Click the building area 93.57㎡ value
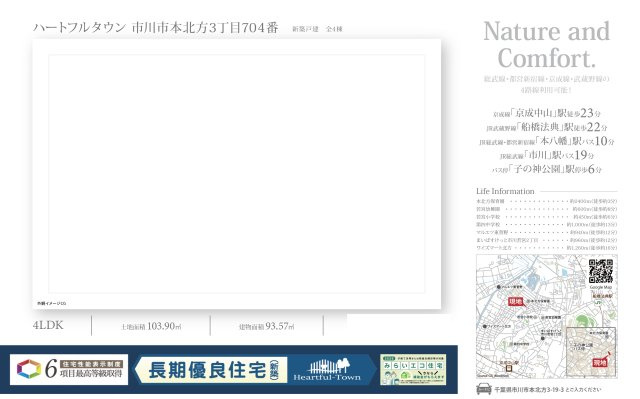The height and width of the screenshot is (399, 640). pyautogui.click(x=280, y=326)
